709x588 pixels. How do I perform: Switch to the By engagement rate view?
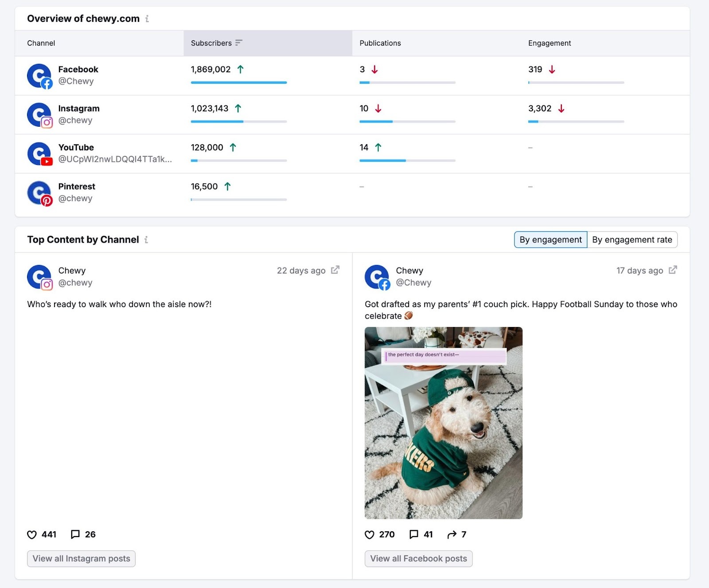[x=632, y=239]
